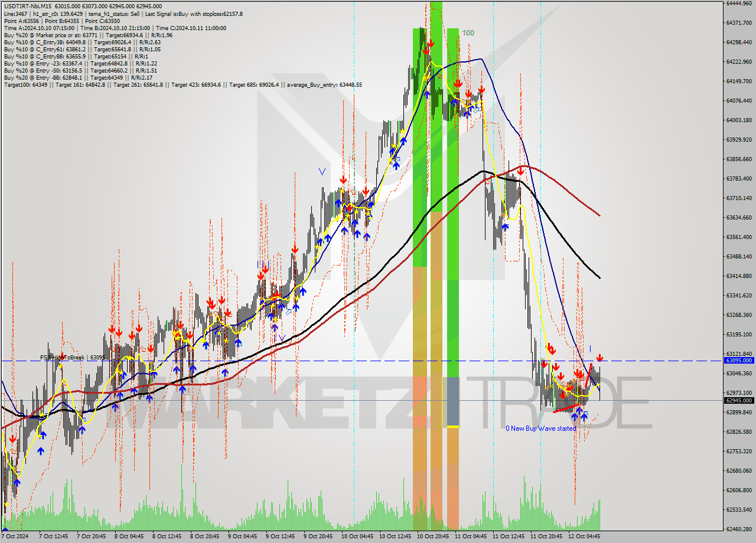Click the 64003.130 price axis label
This screenshot has width=756, height=543.
point(739,120)
